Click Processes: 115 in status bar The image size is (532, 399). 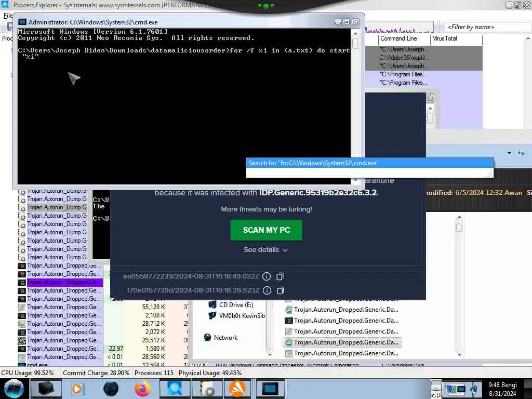click(154, 373)
